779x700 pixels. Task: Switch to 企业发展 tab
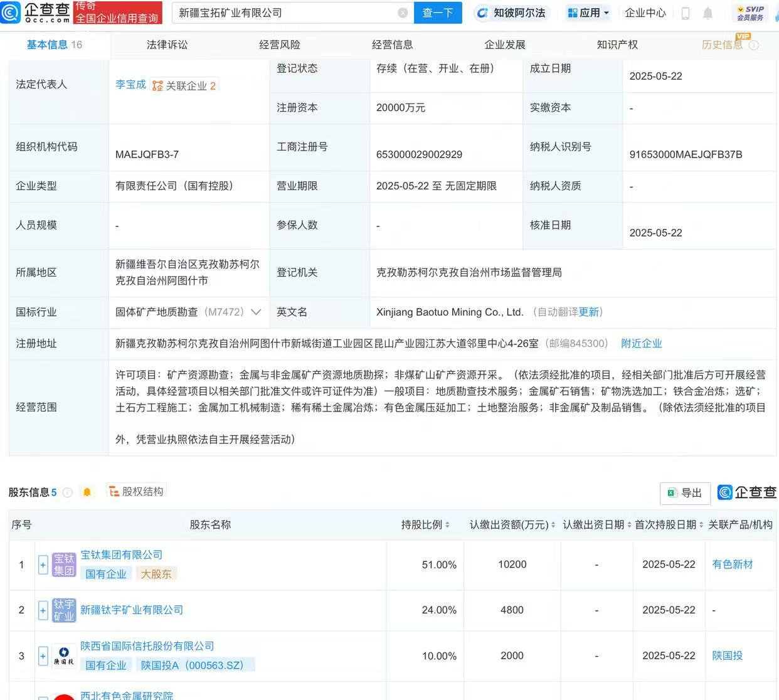505,45
